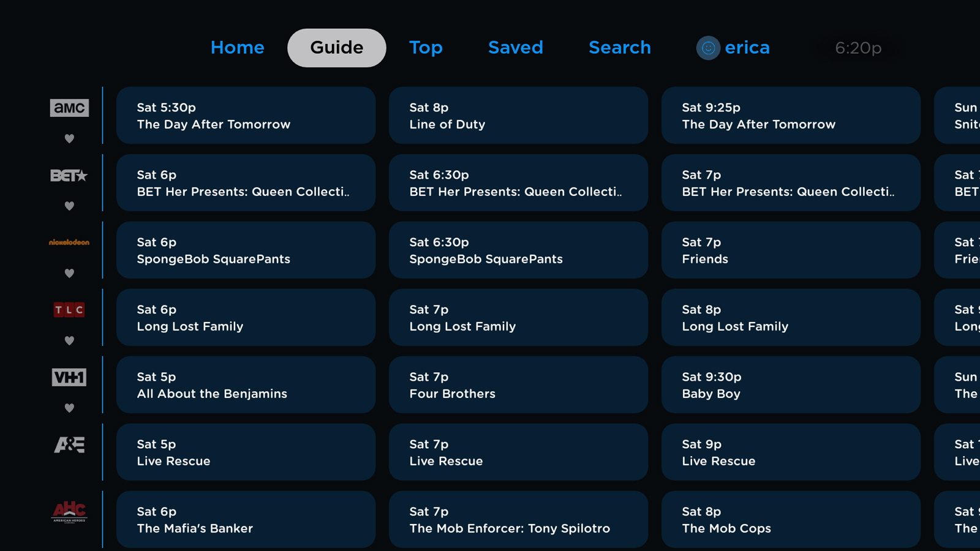Click the Nickelodeon channel icon
The image size is (980, 551).
pos(69,242)
